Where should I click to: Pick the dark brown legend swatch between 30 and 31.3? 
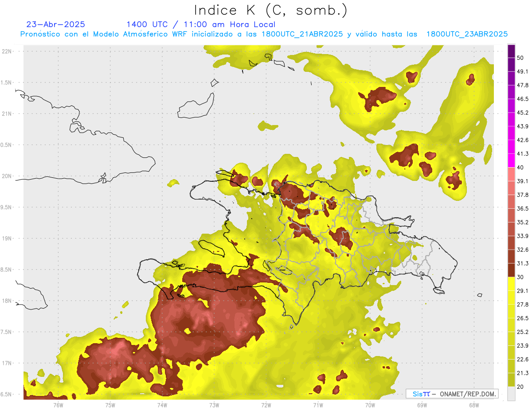[x=512, y=270]
